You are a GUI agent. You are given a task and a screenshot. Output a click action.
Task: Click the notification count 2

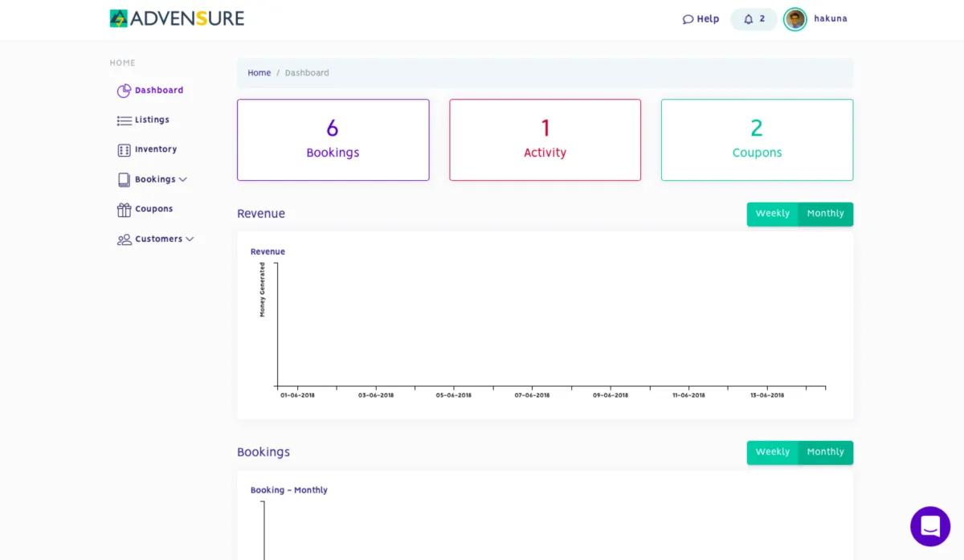pyautogui.click(x=762, y=19)
